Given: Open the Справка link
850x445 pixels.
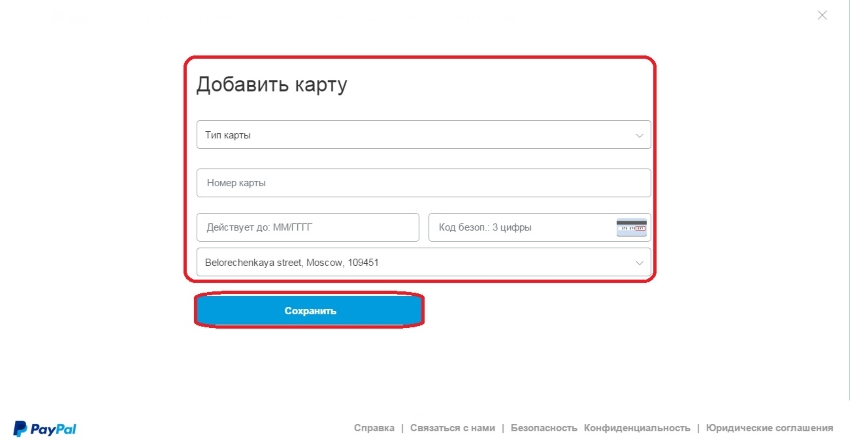Looking at the screenshot, I should (x=374, y=428).
